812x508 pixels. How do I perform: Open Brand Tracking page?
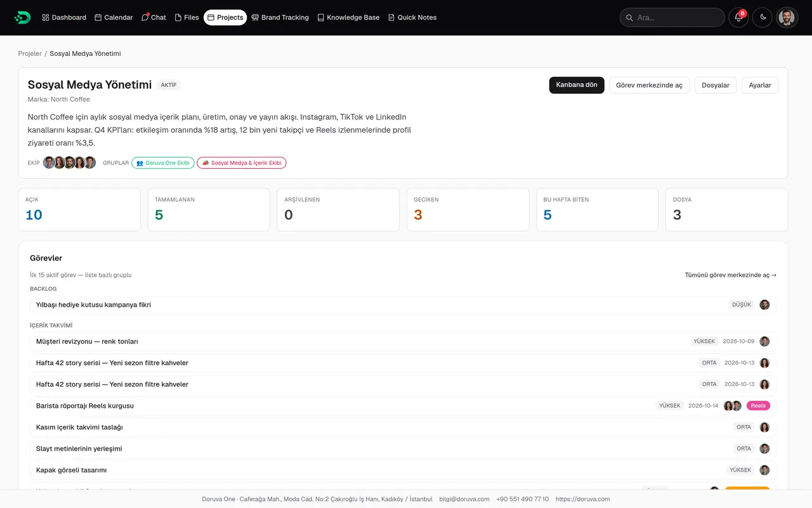[280, 17]
